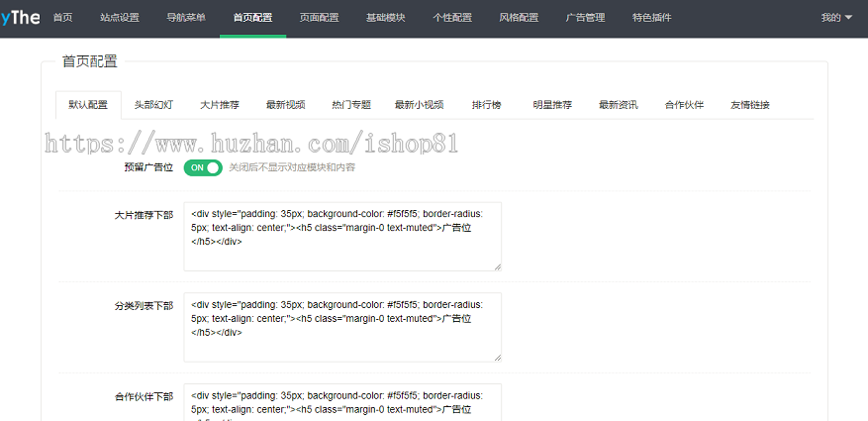The image size is (868, 421).
Task: Open the 排行榜 tab
Action: click(486, 105)
